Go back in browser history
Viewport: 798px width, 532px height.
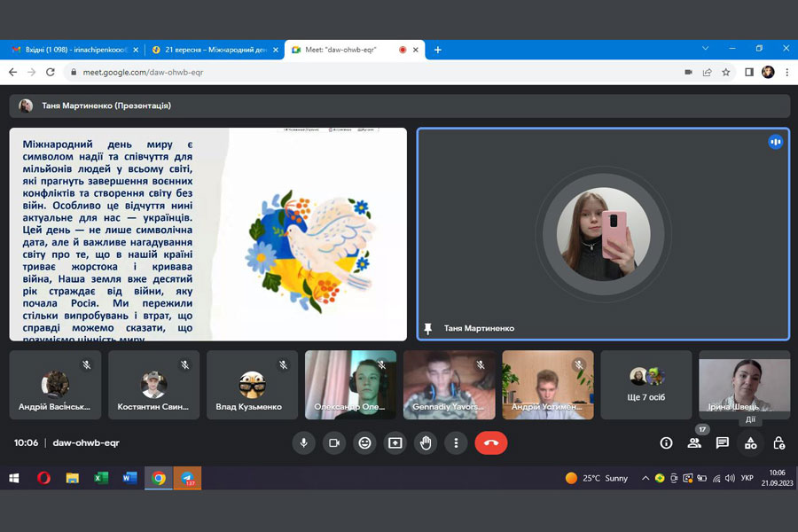point(13,73)
